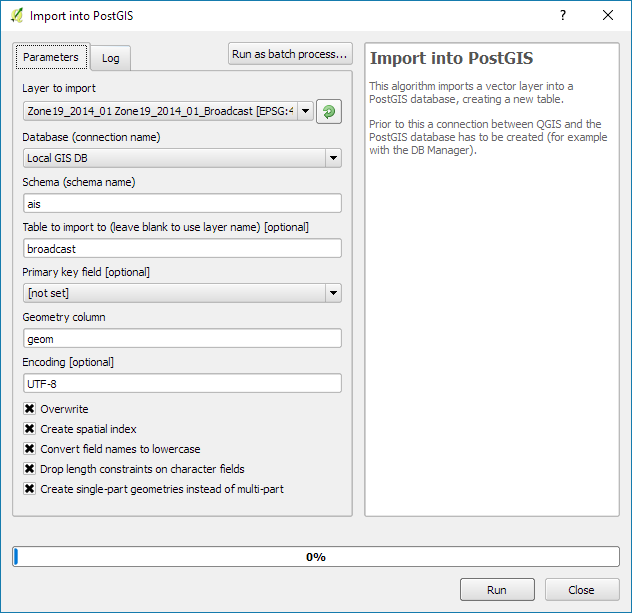Screen dimensions: 632x613
Task: Click the iterate-over-layer refresh icon
Action: click(328, 112)
